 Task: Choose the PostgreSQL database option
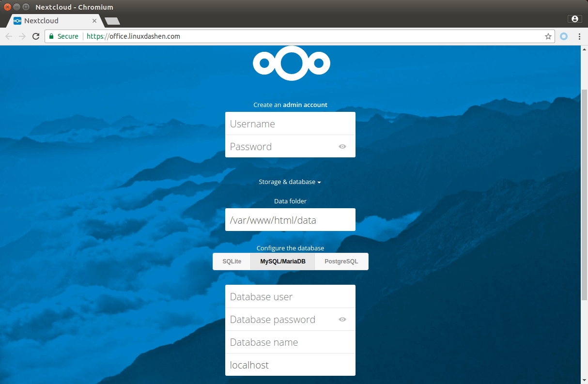pyautogui.click(x=341, y=261)
